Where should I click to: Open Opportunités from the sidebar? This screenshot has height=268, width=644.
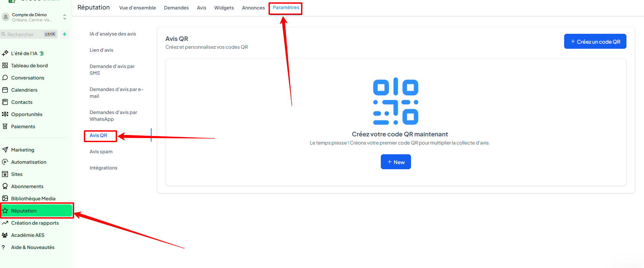click(27, 114)
